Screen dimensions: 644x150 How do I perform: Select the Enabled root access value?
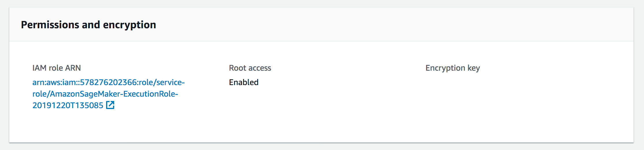(244, 82)
